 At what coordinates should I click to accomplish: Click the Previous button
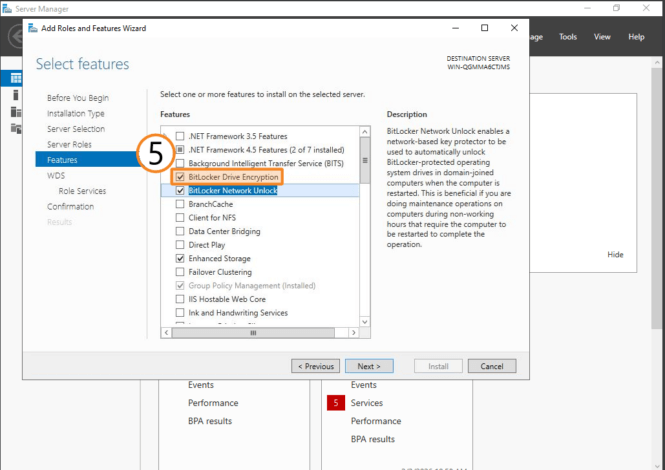pos(316,366)
